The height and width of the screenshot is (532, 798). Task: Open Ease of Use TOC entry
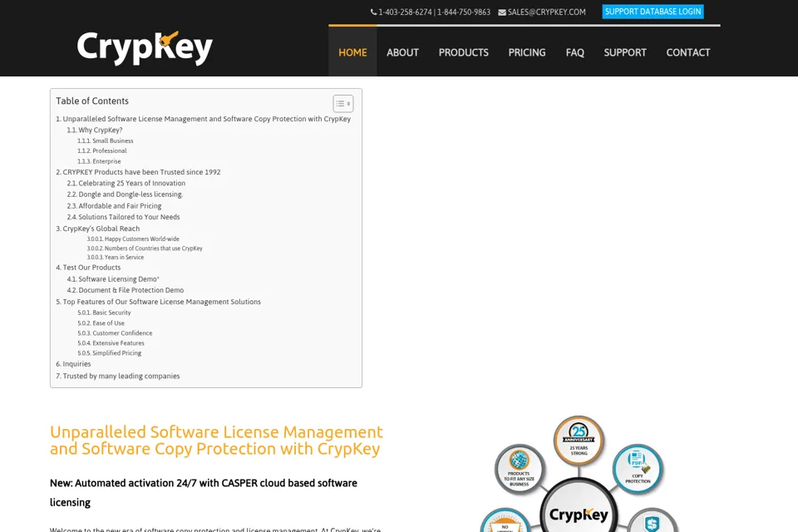(101, 323)
